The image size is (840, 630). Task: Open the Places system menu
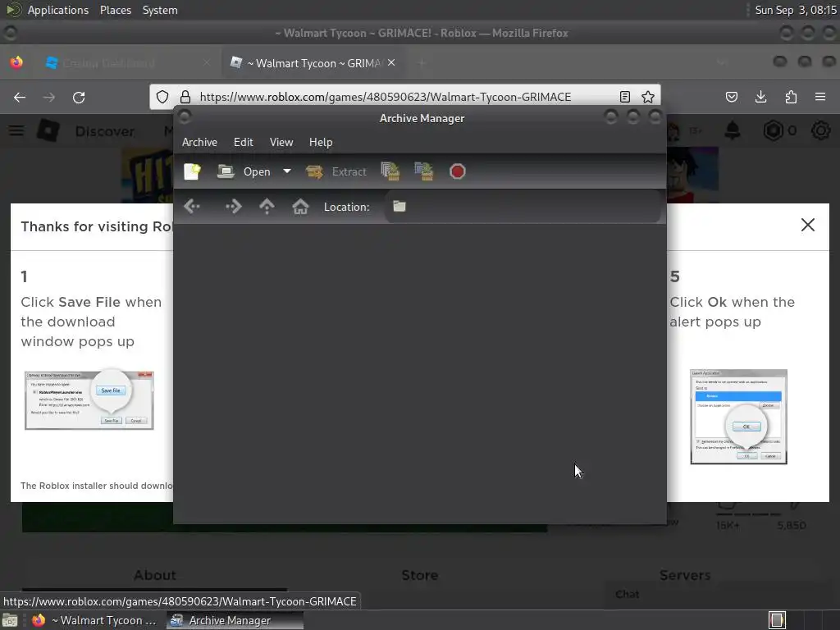115,10
